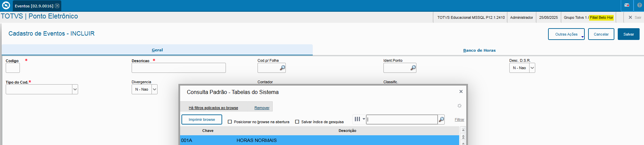The height and width of the screenshot is (145, 644).
Task: Click the search magnifier in Consulta Padrão
Action: (441, 119)
